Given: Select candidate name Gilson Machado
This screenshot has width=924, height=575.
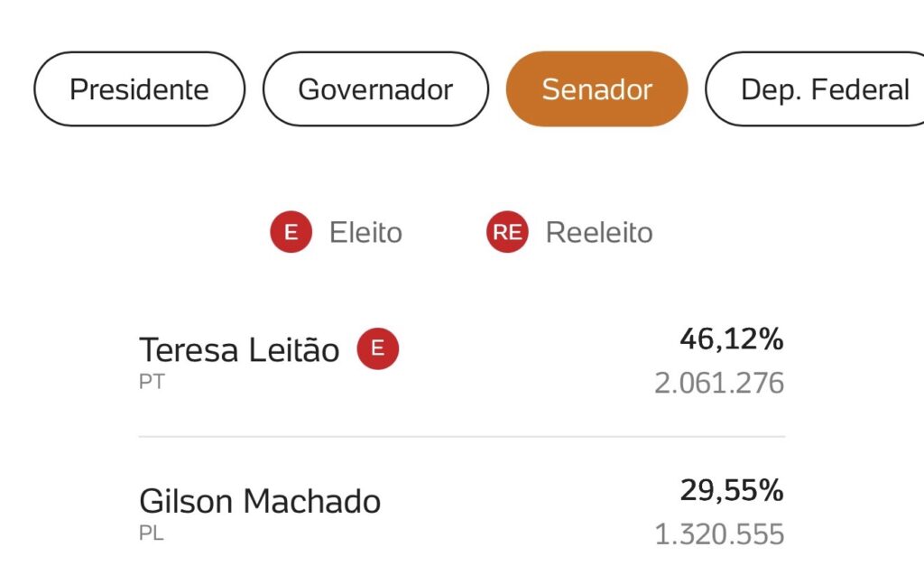Looking at the screenshot, I should pyautogui.click(x=260, y=501).
